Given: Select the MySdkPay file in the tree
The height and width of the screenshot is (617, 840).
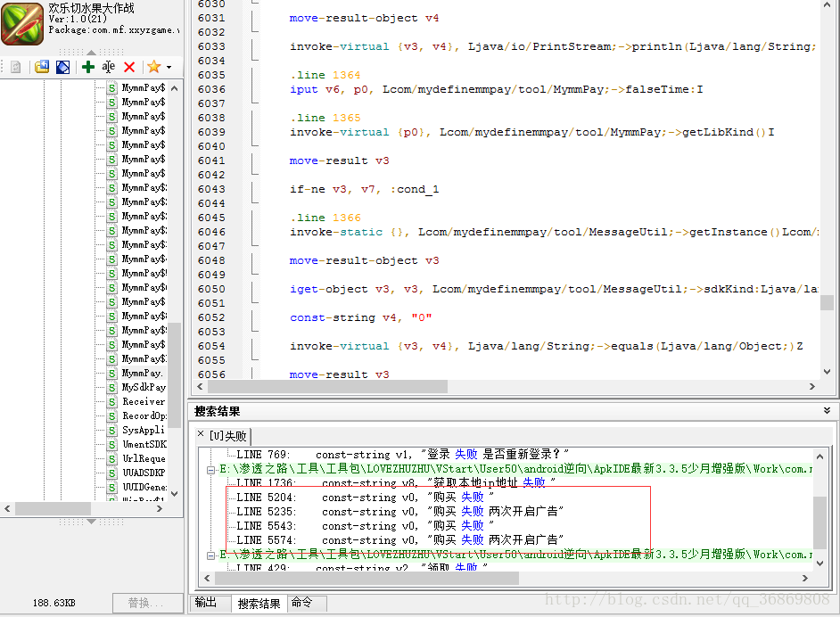Looking at the screenshot, I should (x=144, y=387).
